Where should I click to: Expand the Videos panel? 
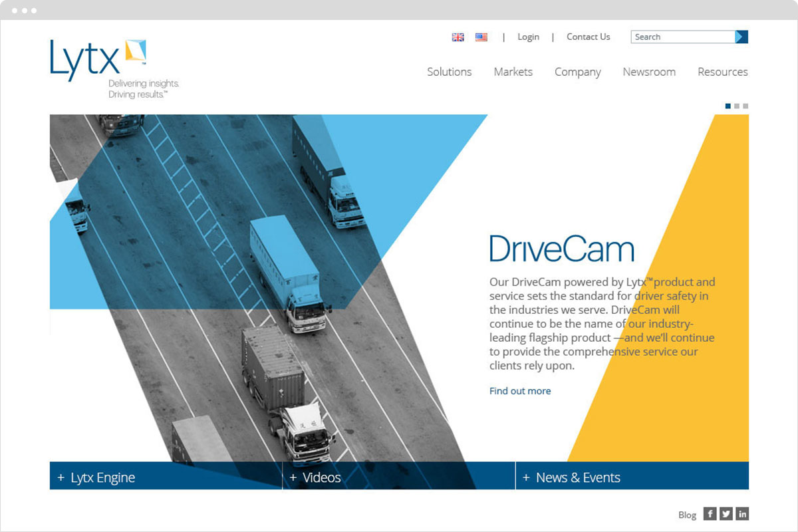click(x=399, y=476)
